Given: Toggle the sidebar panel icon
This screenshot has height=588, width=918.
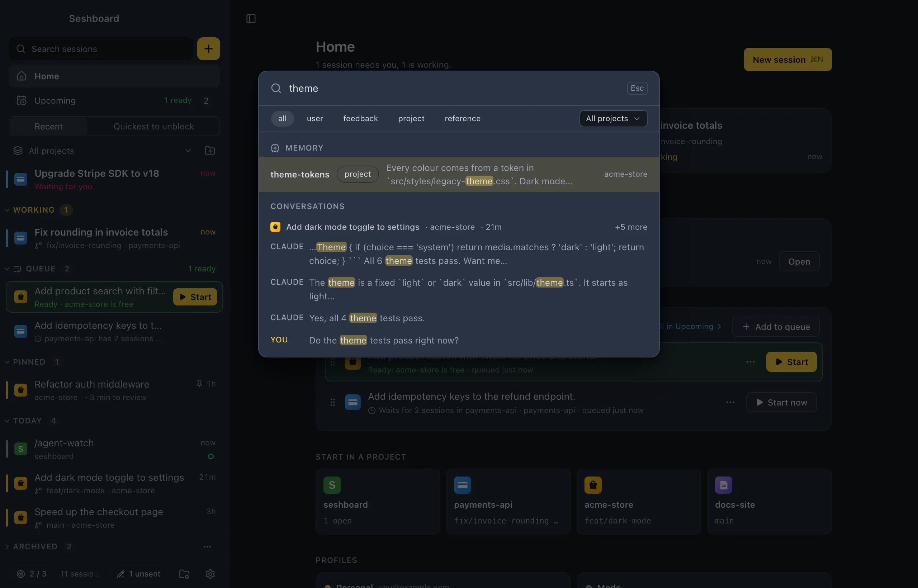Looking at the screenshot, I should point(251,19).
